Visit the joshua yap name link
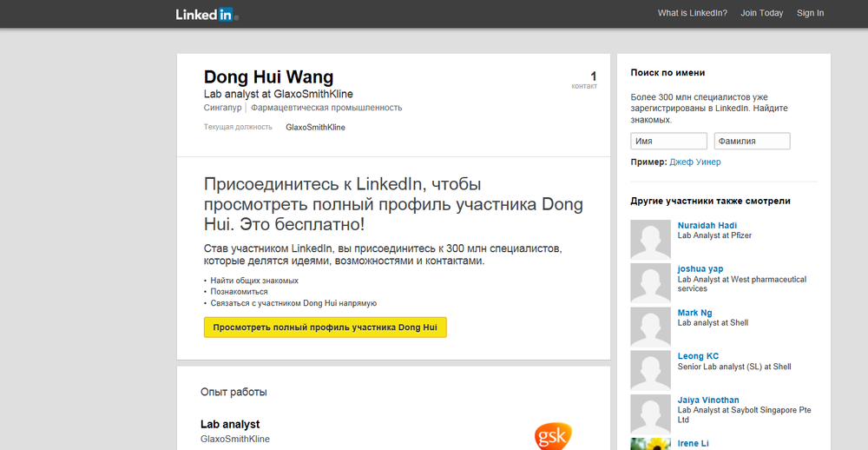Screen dimensions: 868x450 coord(700,269)
